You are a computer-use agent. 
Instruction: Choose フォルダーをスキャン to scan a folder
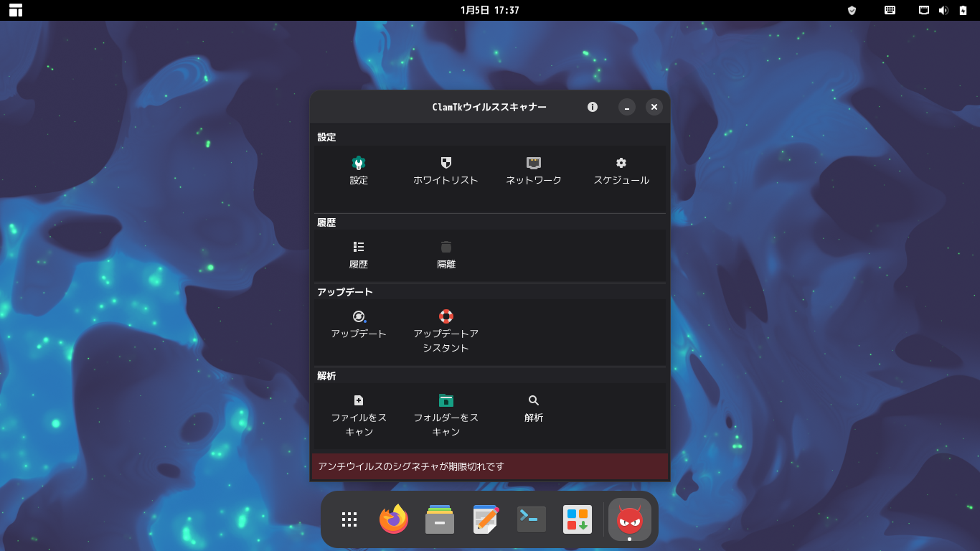pyautogui.click(x=446, y=415)
